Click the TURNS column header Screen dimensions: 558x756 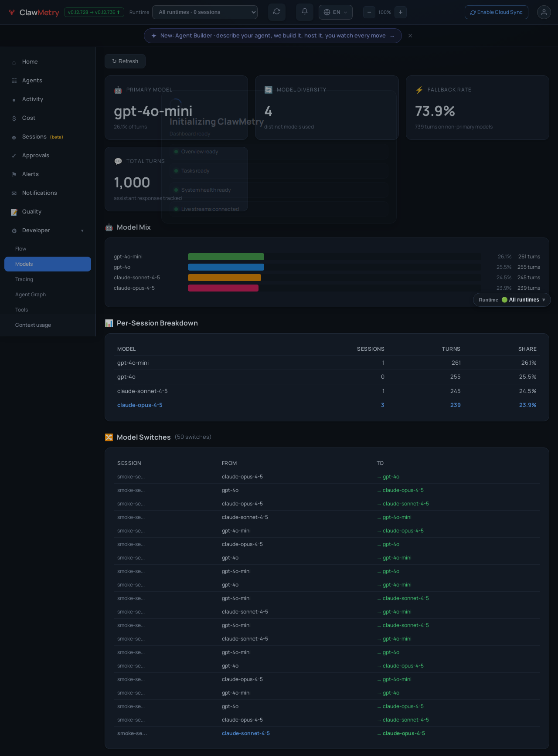(x=451, y=349)
